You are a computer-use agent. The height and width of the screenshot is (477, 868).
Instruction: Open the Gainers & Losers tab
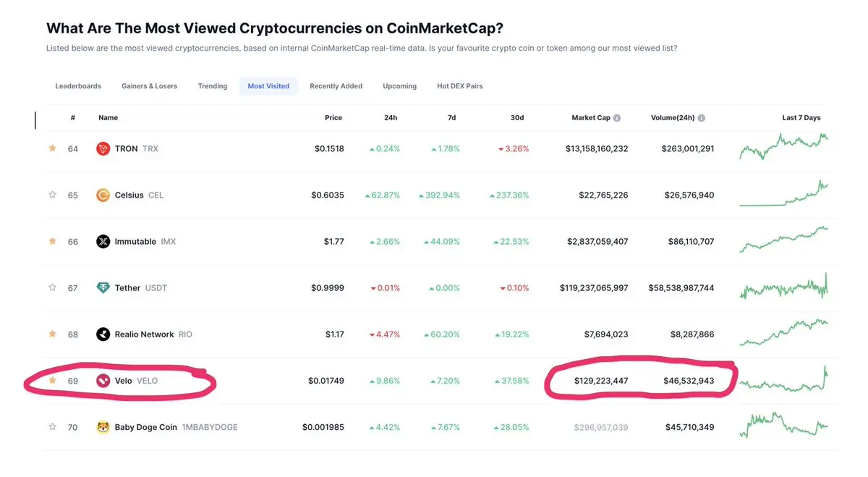(x=149, y=85)
